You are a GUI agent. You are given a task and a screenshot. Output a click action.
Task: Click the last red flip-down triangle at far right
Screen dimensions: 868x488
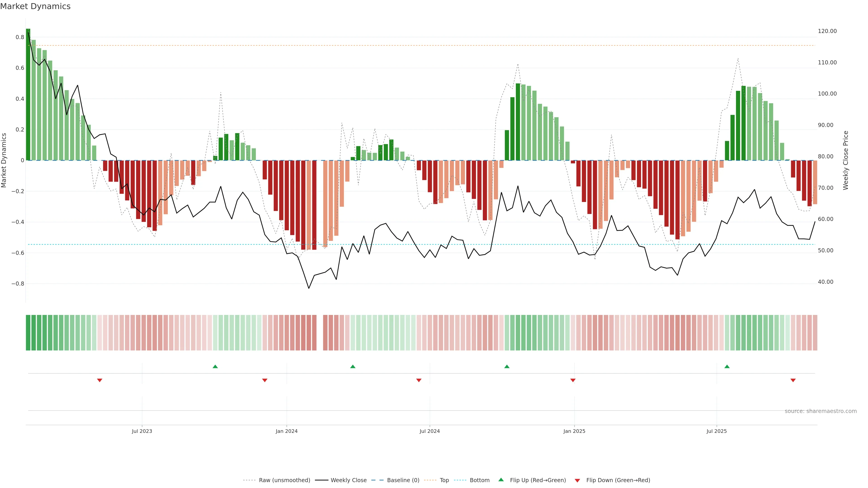[x=793, y=380]
